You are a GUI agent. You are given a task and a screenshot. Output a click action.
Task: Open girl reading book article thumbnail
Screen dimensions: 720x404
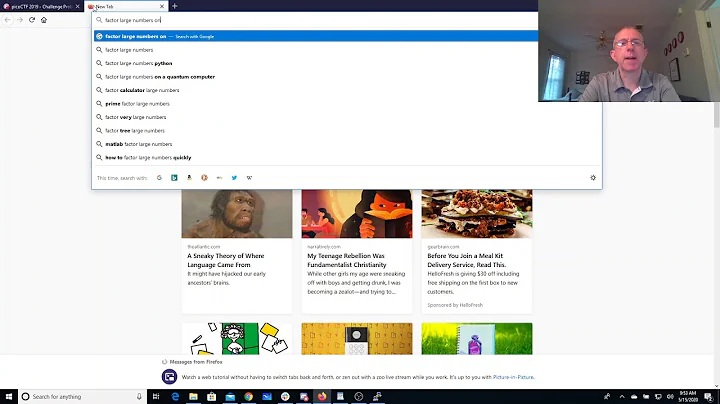(357, 214)
